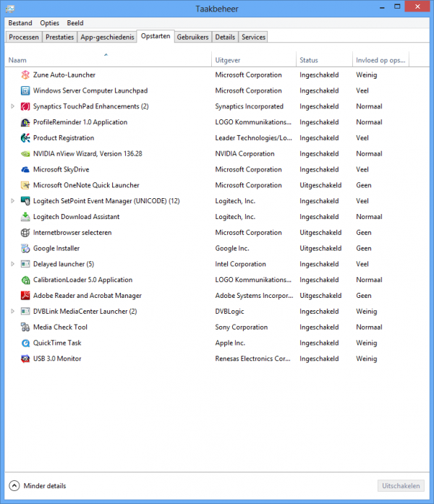Click the Synaptics TouchPad Enhancements icon
This screenshot has width=434, height=504.
[x=25, y=106]
